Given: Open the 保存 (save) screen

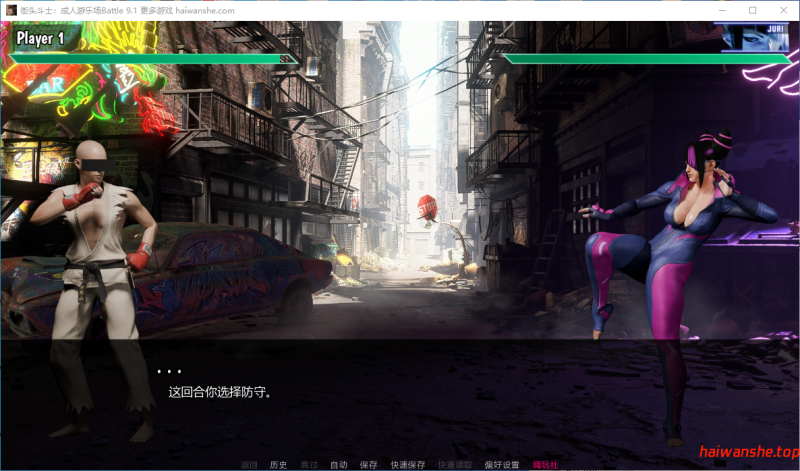Looking at the screenshot, I should click(x=368, y=465).
